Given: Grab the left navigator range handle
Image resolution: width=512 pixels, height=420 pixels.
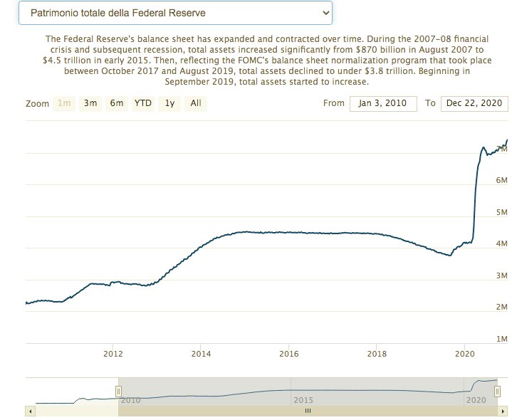Looking at the screenshot, I should 119,391.
